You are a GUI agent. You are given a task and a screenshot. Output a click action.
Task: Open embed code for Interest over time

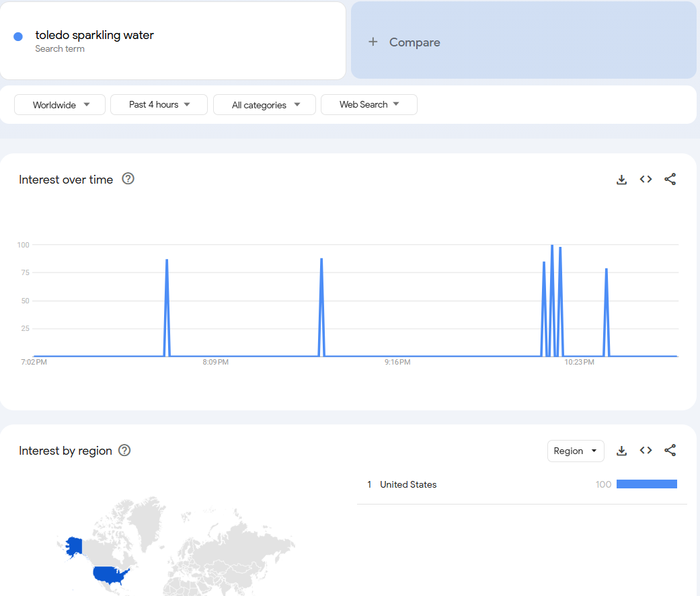click(x=646, y=180)
